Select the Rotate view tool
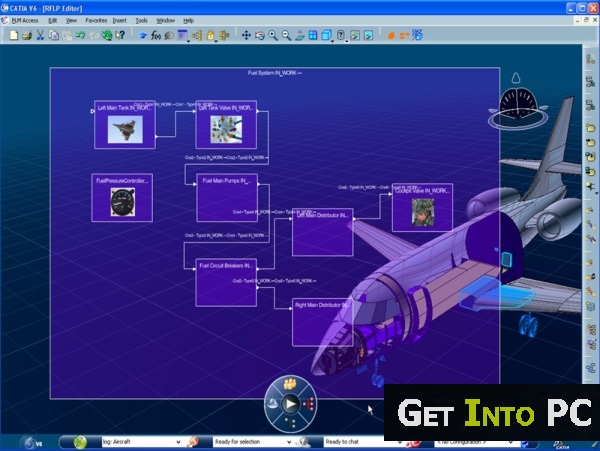The image size is (600, 451). coord(260,36)
